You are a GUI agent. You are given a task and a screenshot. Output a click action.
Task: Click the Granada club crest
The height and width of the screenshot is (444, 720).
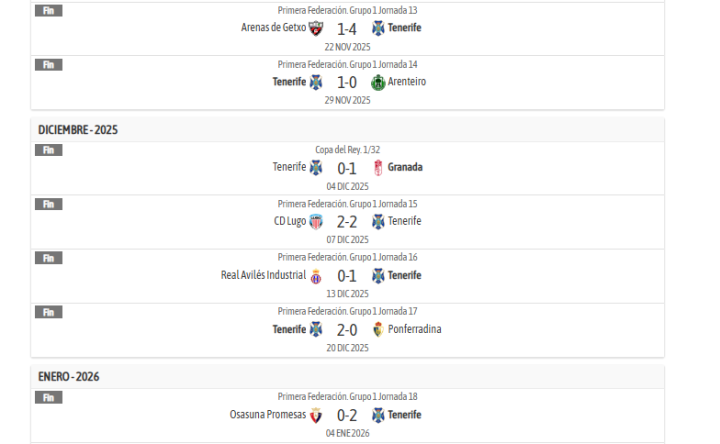[378, 167]
